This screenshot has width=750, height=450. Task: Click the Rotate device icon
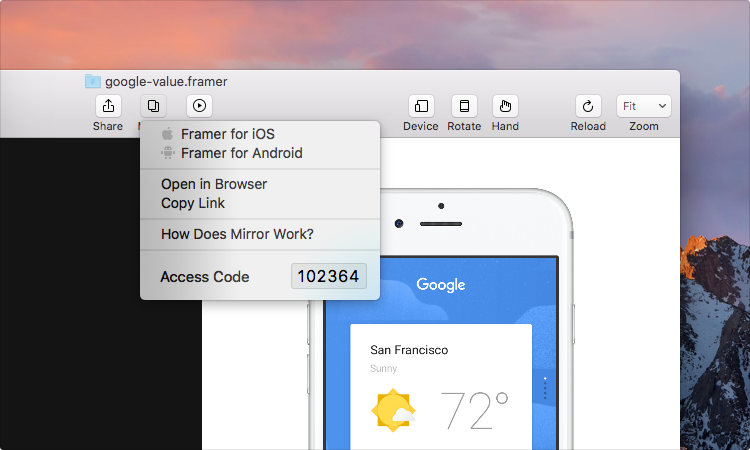[464, 106]
